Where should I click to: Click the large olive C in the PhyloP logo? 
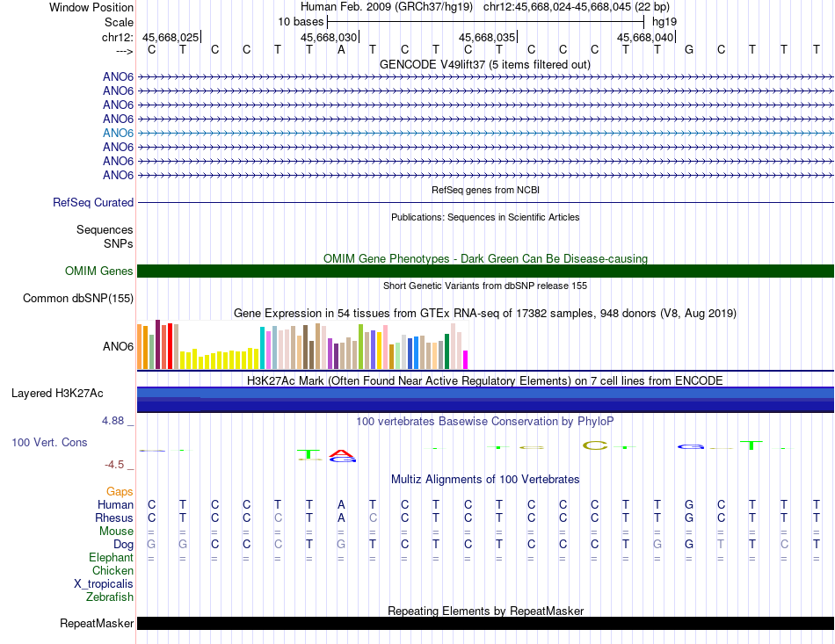pos(595,445)
